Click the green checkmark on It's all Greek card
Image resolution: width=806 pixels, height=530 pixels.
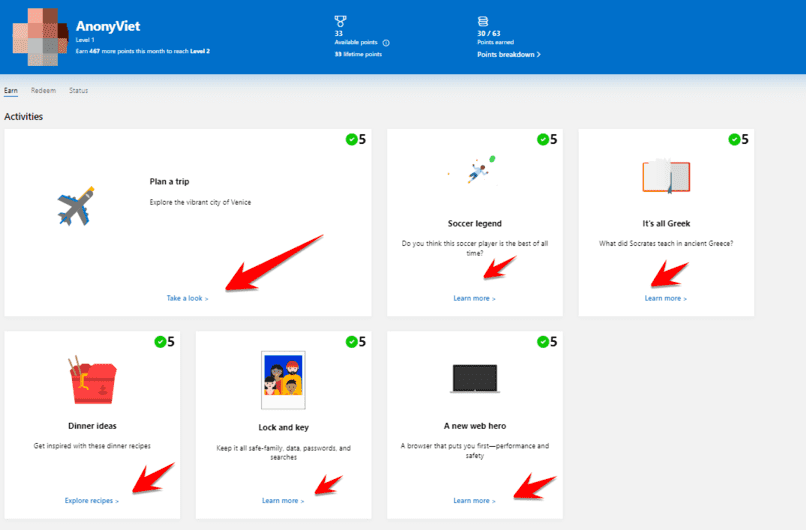(x=734, y=139)
